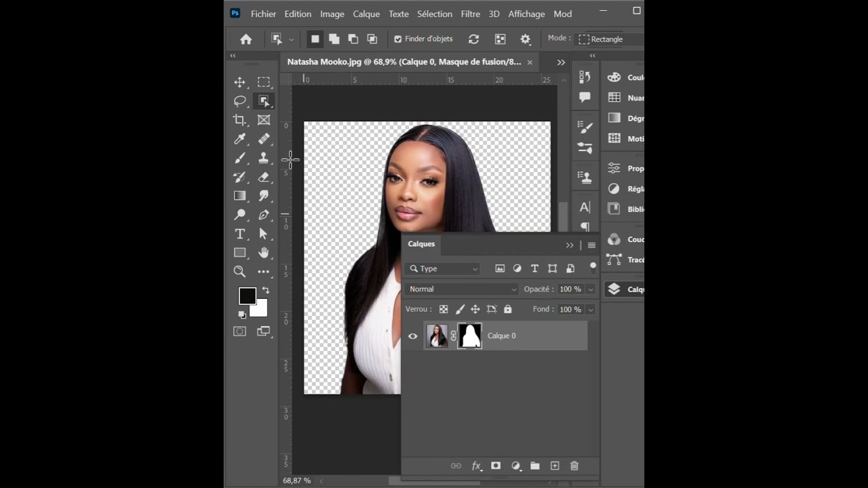Open the Edition menu

[x=298, y=14]
